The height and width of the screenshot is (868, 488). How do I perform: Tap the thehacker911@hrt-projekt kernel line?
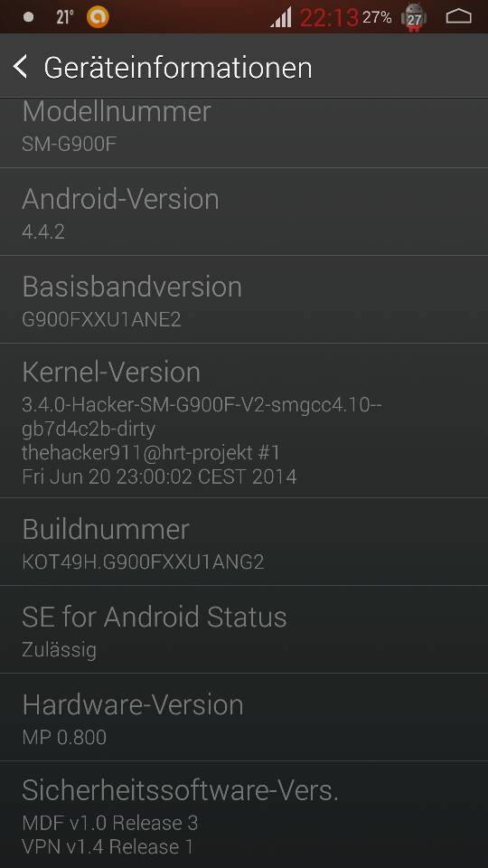click(151, 453)
